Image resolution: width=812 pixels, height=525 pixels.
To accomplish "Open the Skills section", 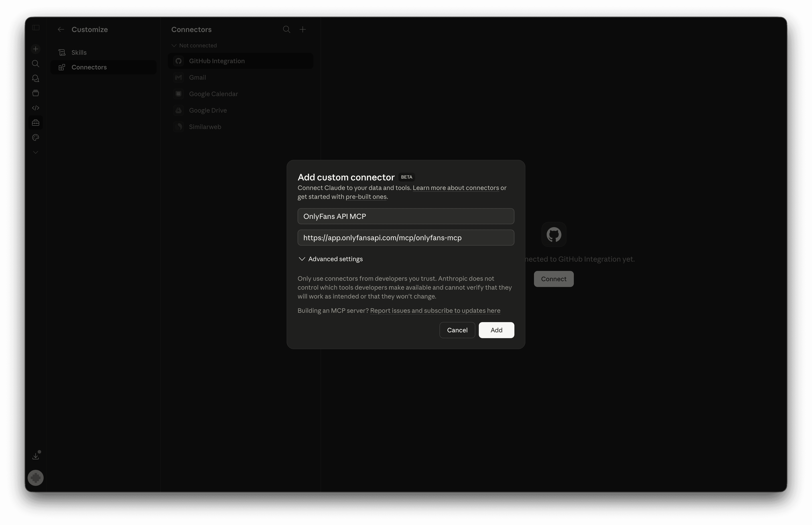I will click(x=103, y=52).
